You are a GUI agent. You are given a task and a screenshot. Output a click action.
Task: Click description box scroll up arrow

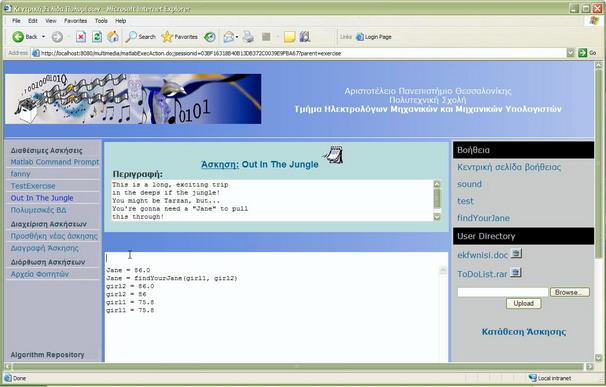point(437,184)
